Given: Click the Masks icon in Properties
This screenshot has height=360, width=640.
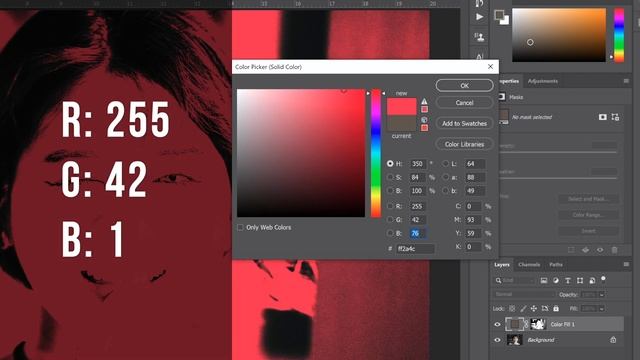Looking at the screenshot, I should (502, 97).
